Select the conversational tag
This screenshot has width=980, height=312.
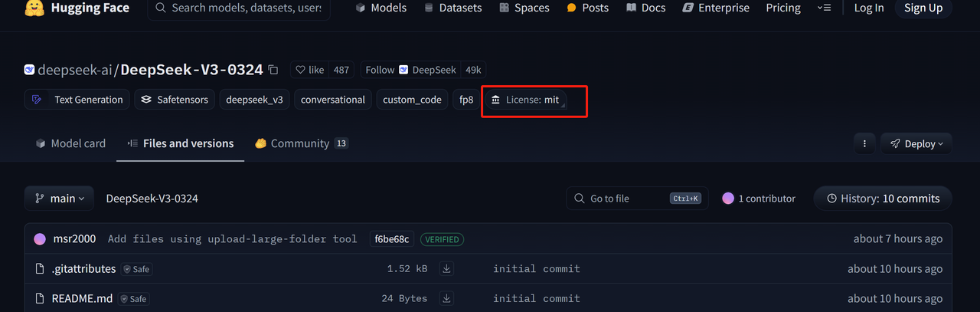coord(333,100)
